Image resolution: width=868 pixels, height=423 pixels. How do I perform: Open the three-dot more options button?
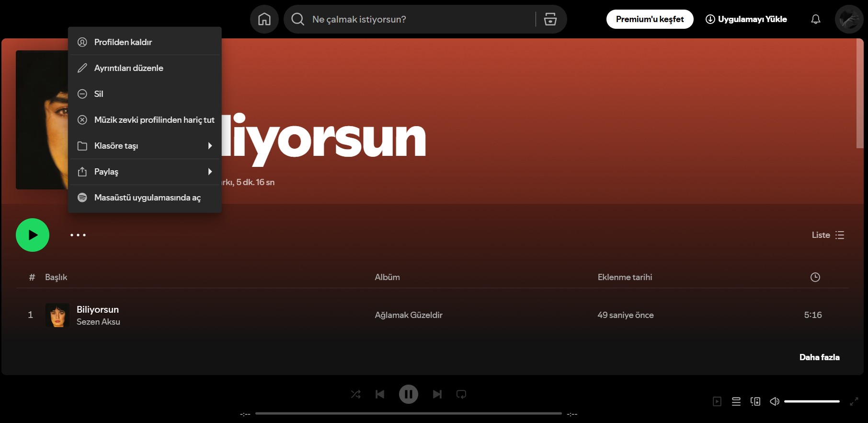coord(78,235)
